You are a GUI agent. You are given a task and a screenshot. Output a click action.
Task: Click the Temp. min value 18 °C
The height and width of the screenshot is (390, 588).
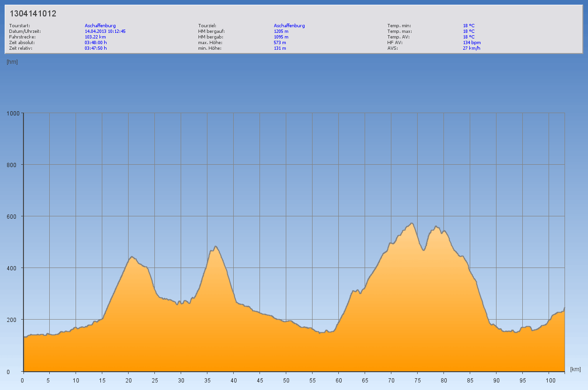[x=469, y=25]
